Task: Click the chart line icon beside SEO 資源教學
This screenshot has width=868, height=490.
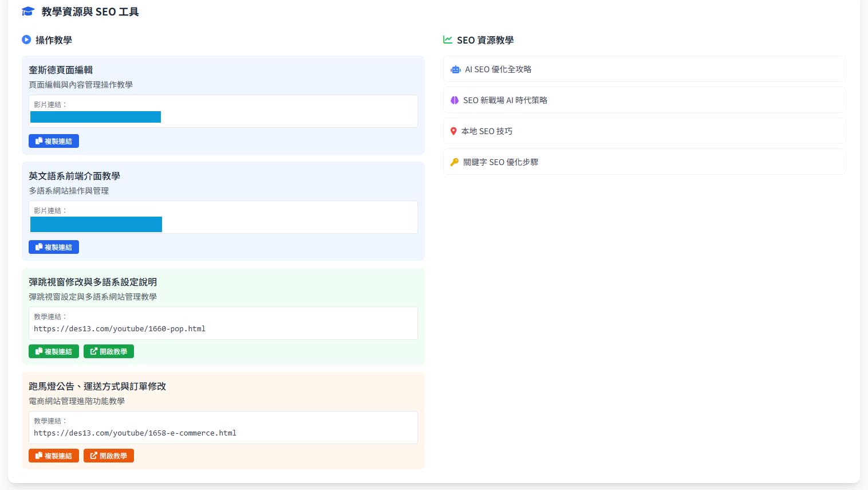Action: 448,40
